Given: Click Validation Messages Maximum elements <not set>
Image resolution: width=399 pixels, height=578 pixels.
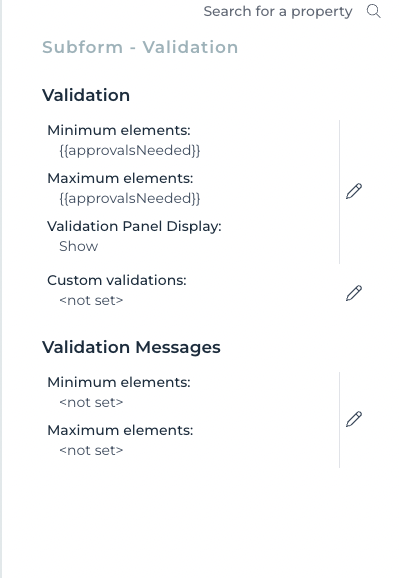Looking at the screenshot, I should [x=91, y=450].
